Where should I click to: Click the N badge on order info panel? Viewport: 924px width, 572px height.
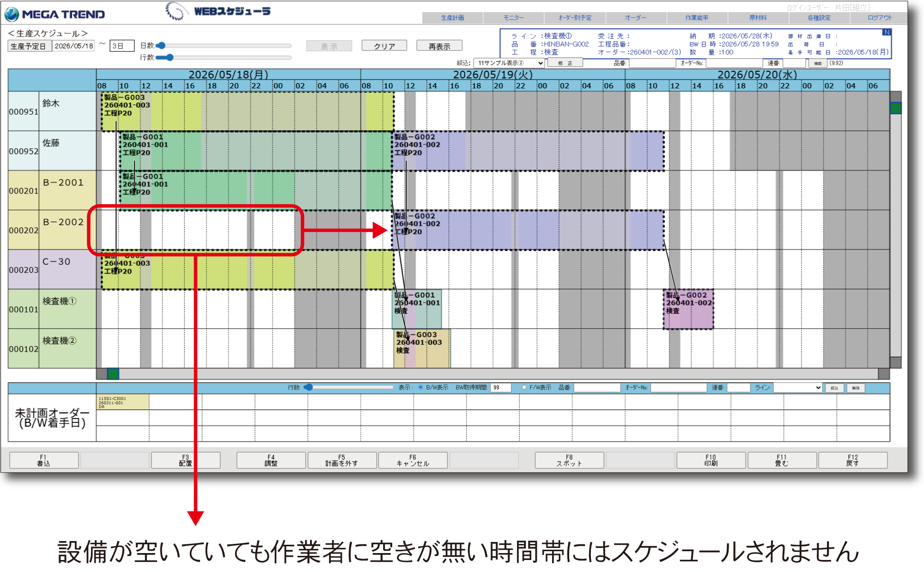click(886, 32)
